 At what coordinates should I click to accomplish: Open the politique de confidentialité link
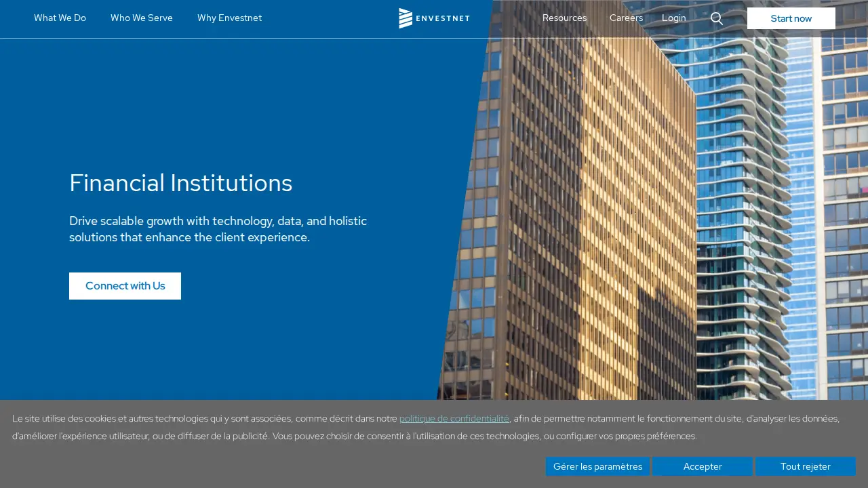click(x=454, y=419)
